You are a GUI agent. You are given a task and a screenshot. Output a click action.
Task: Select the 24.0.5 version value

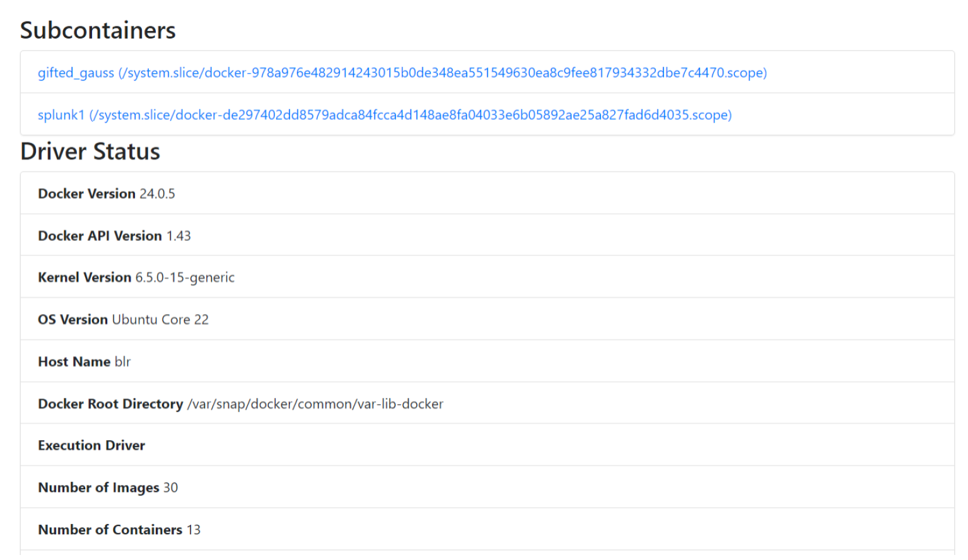[158, 194]
